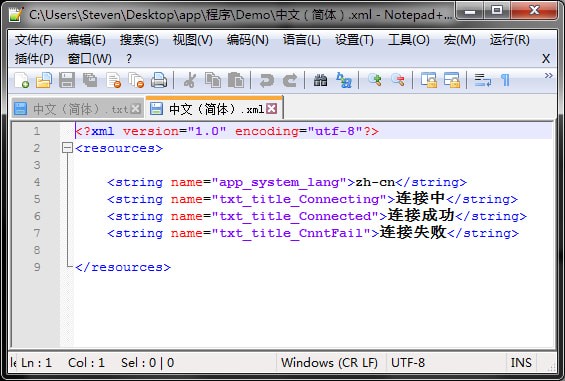Open the 编辑(E) menu

86,40
